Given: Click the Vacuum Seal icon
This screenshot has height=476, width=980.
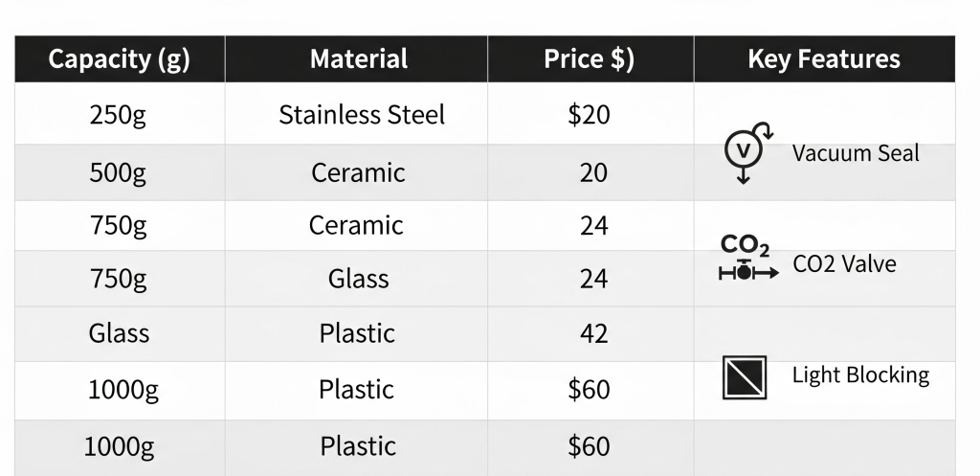Looking at the screenshot, I should coord(745,150).
